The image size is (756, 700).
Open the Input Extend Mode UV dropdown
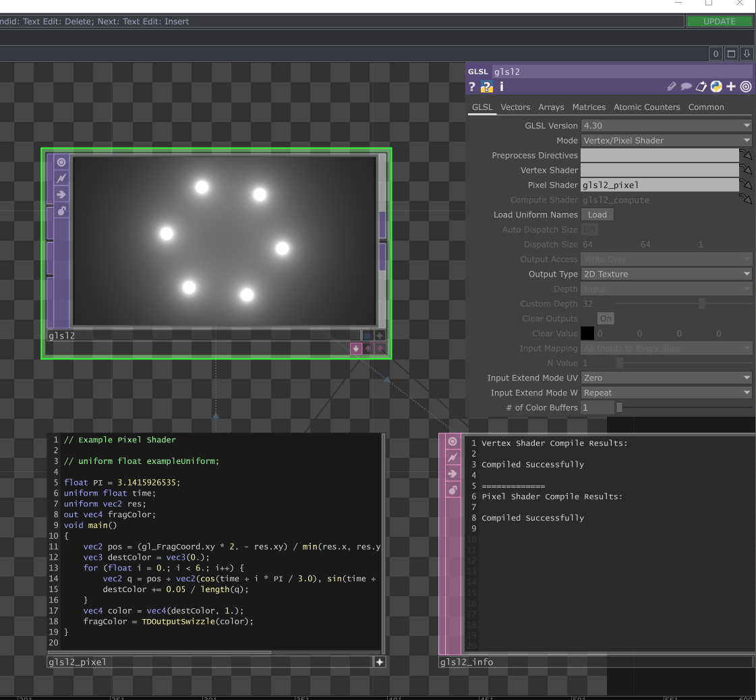coord(666,378)
